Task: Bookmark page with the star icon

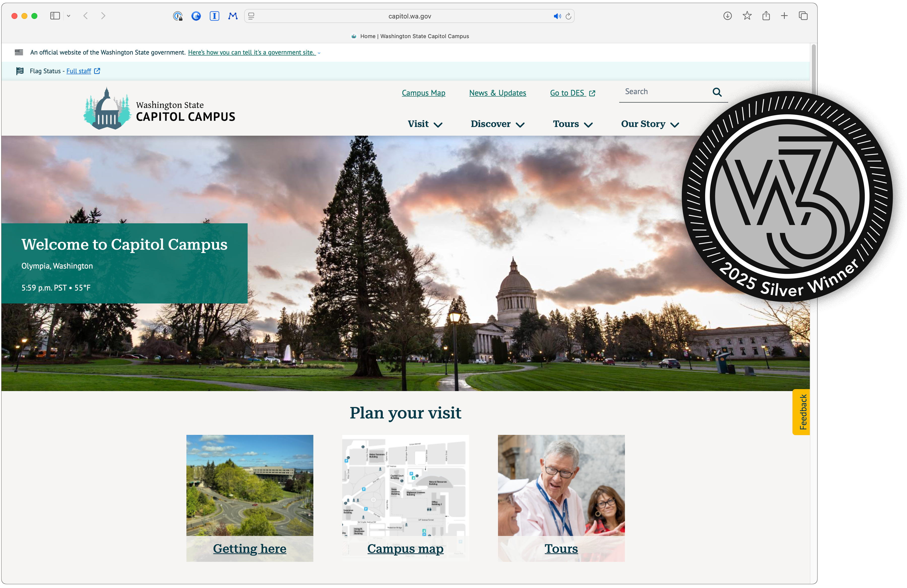Action: pos(747,16)
